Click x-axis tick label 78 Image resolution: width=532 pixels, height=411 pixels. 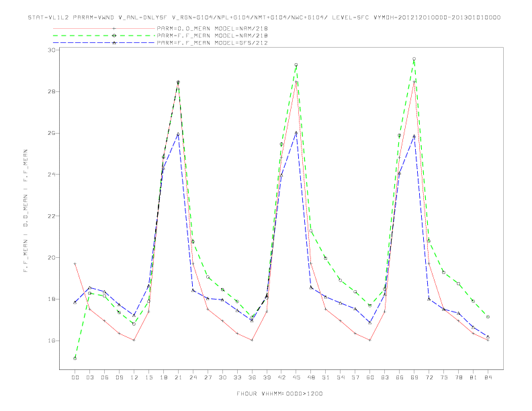459,377
